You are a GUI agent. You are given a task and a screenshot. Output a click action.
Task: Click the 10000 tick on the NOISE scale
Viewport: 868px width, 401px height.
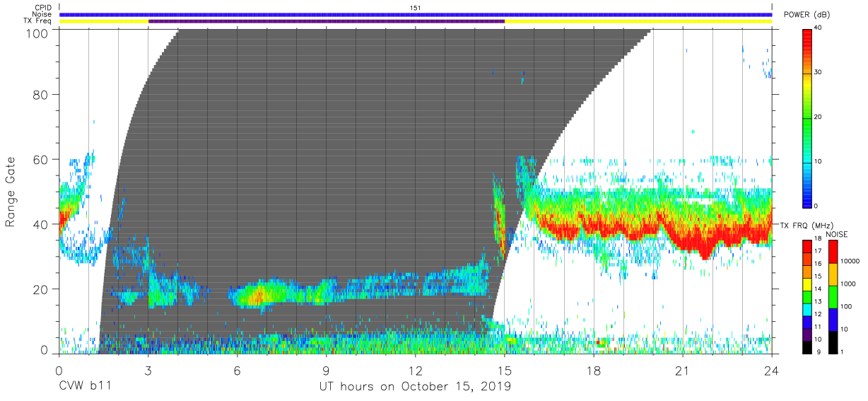pyautogui.click(x=849, y=261)
